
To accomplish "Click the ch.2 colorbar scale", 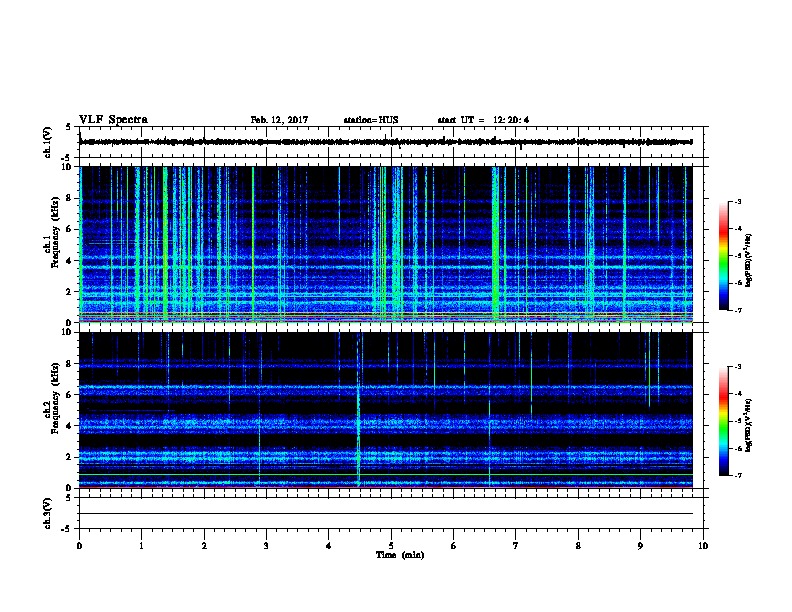I will pos(723,421).
